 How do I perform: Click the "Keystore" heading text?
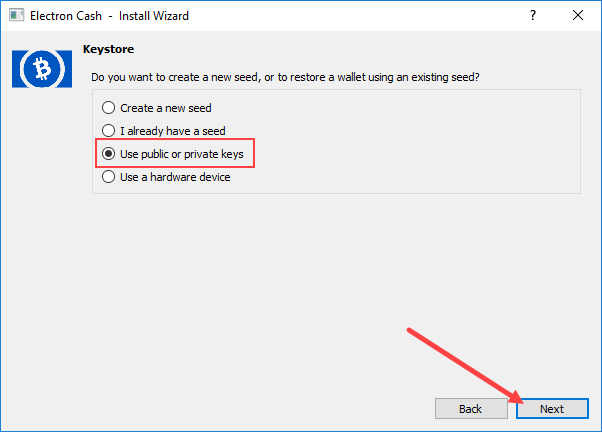click(x=109, y=49)
